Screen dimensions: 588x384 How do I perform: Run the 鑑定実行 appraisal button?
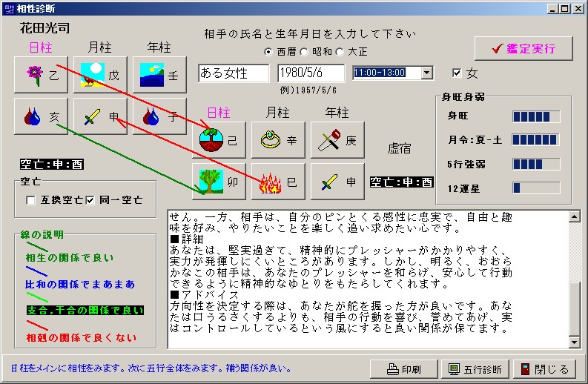(523, 48)
